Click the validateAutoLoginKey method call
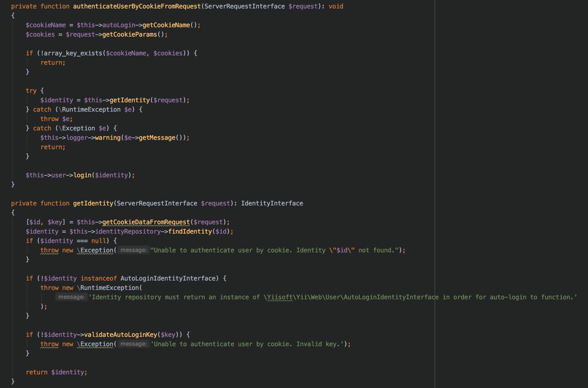 120,335
